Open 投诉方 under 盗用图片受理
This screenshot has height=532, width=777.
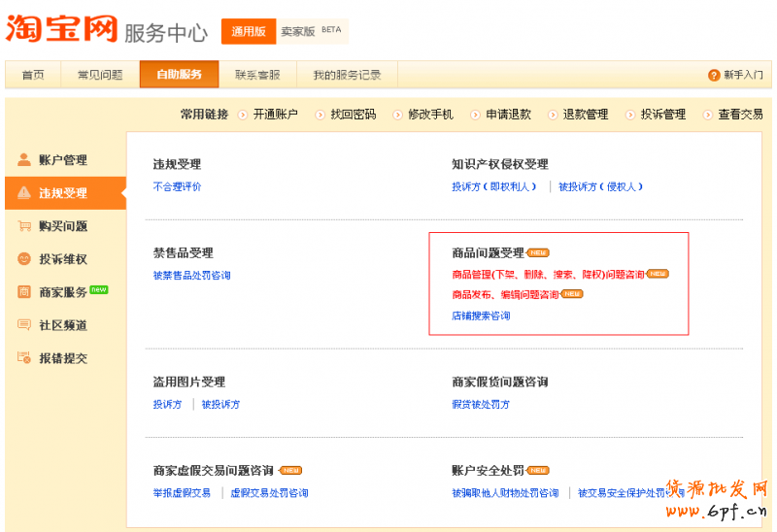(167, 404)
